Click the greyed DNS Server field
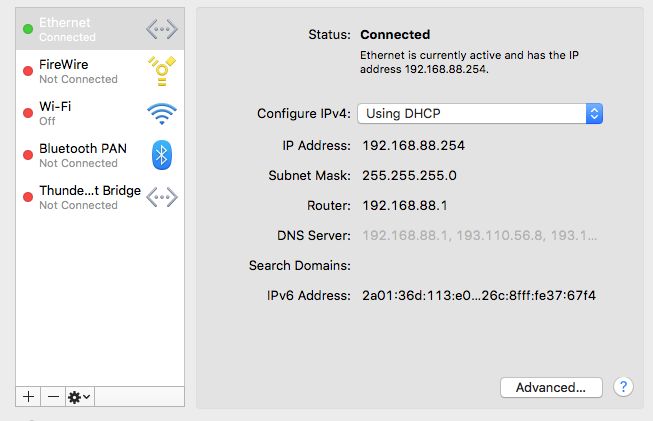 [480, 236]
